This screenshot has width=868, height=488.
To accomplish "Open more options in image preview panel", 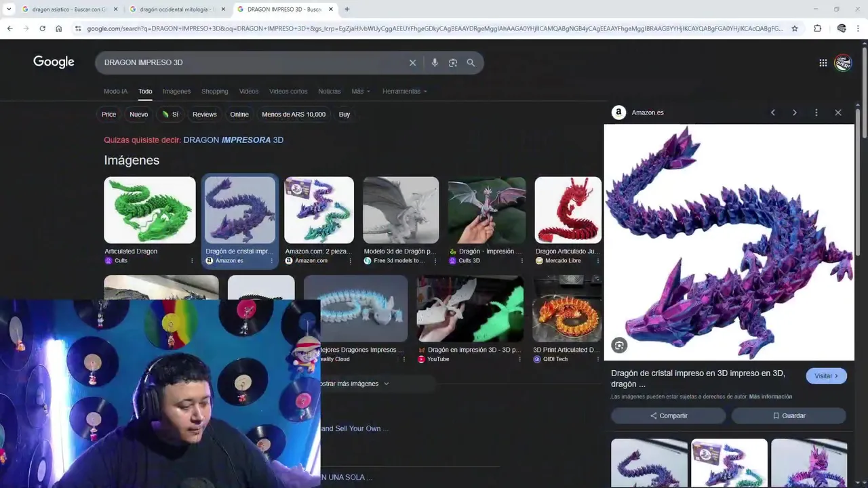I will pos(816,113).
